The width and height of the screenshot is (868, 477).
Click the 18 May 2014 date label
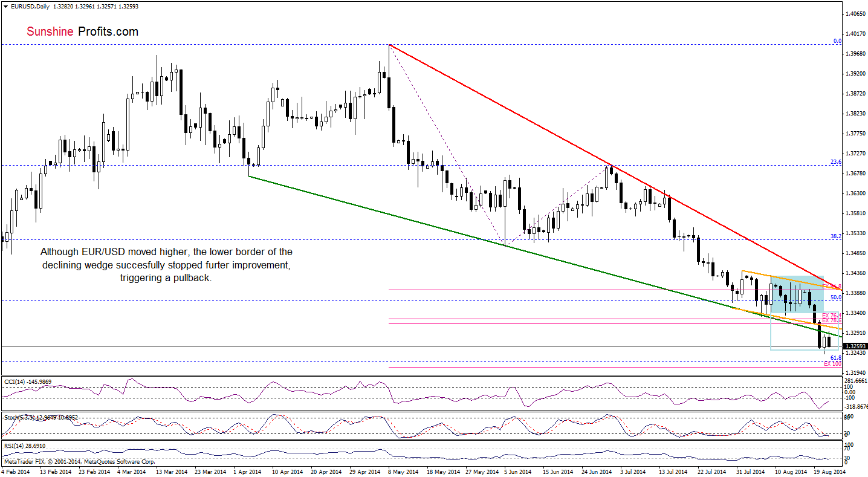pyautogui.click(x=443, y=471)
